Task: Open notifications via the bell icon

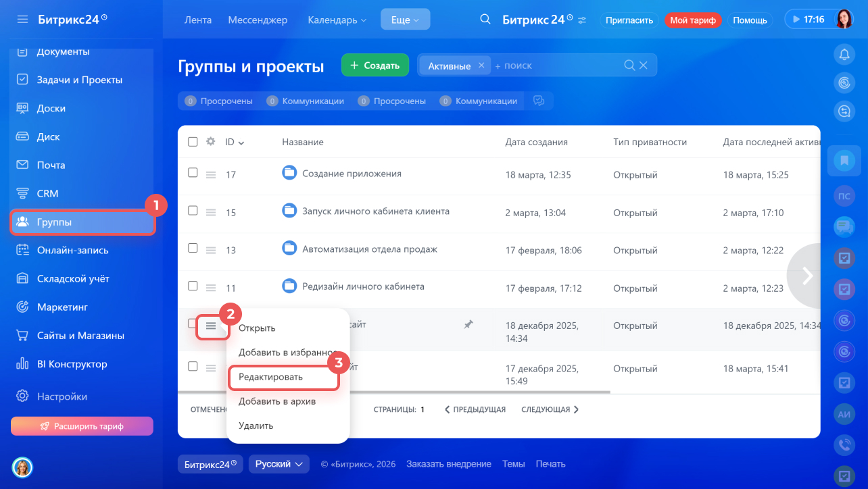Action: tap(844, 54)
